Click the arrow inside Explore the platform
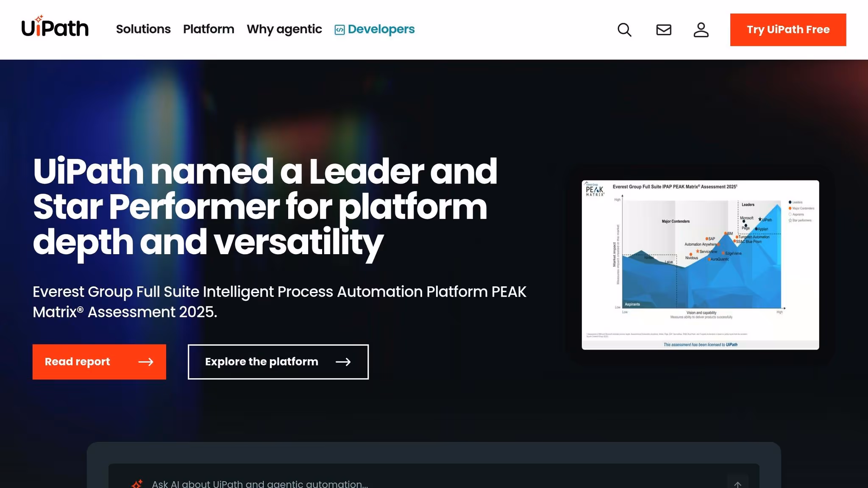The width and height of the screenshot is (868, 488). (344, 362)
